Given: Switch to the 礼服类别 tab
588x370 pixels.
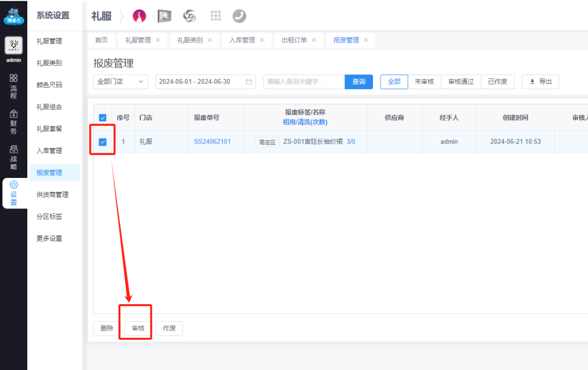Looking at the screenshot, I should (190, 40).
